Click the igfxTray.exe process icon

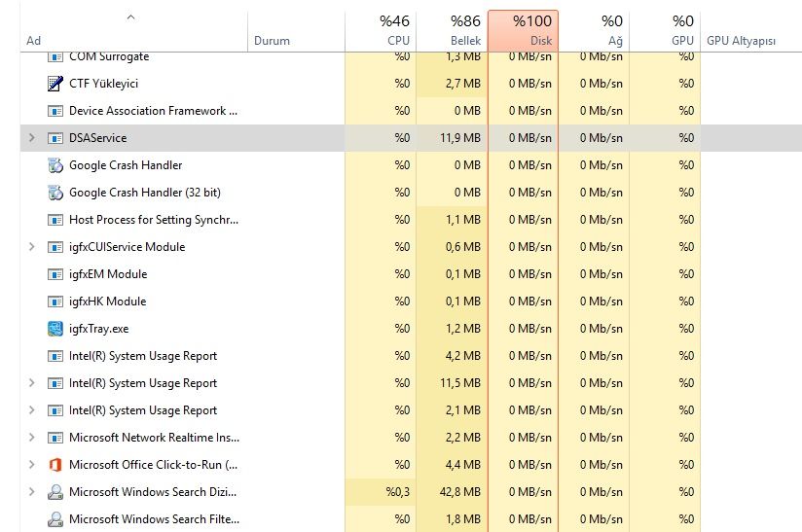[x=55, y=329]
